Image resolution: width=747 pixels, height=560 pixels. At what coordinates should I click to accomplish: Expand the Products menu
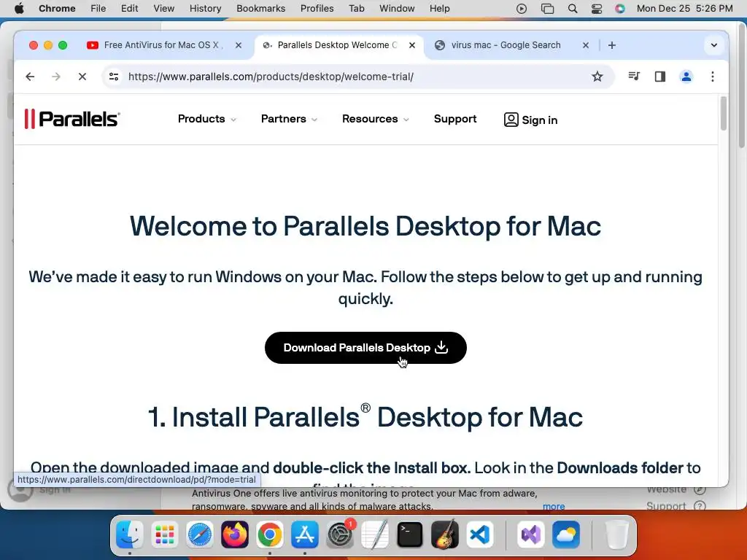(206, 119)
